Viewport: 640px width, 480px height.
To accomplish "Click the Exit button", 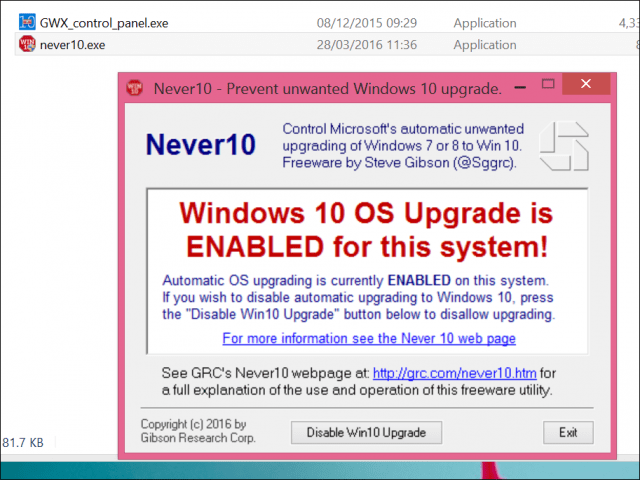I will [568, 432].
